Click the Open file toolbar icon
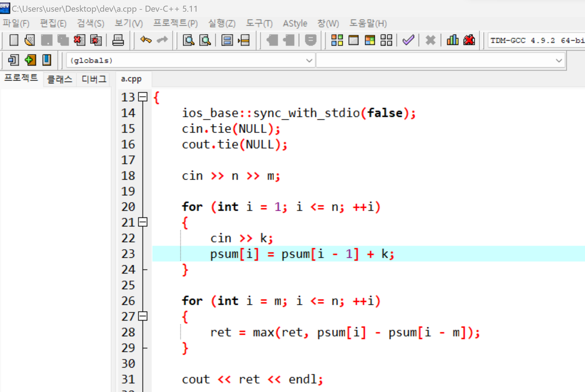The height and width of the screenshot is (392, 585). pos(30,40)
